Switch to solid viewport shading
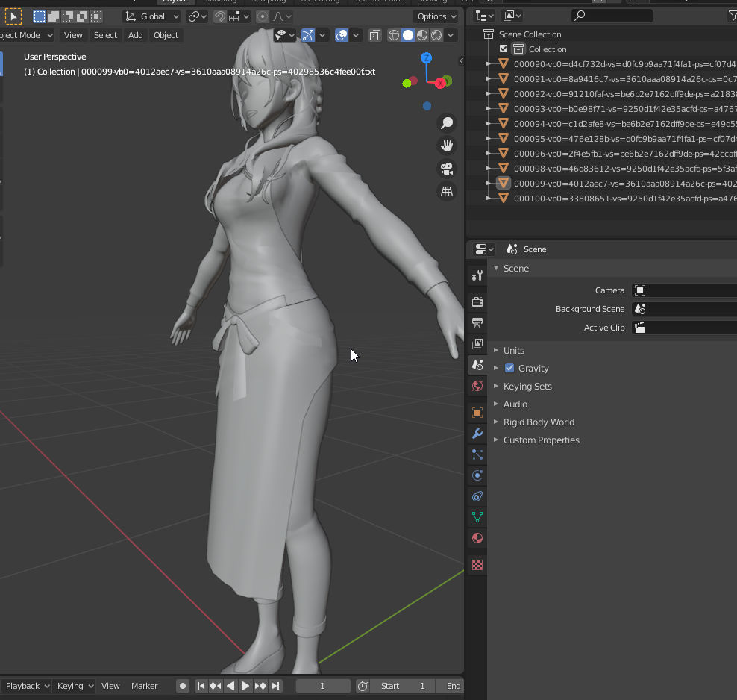The image size is (737, 700). point(408,35)
